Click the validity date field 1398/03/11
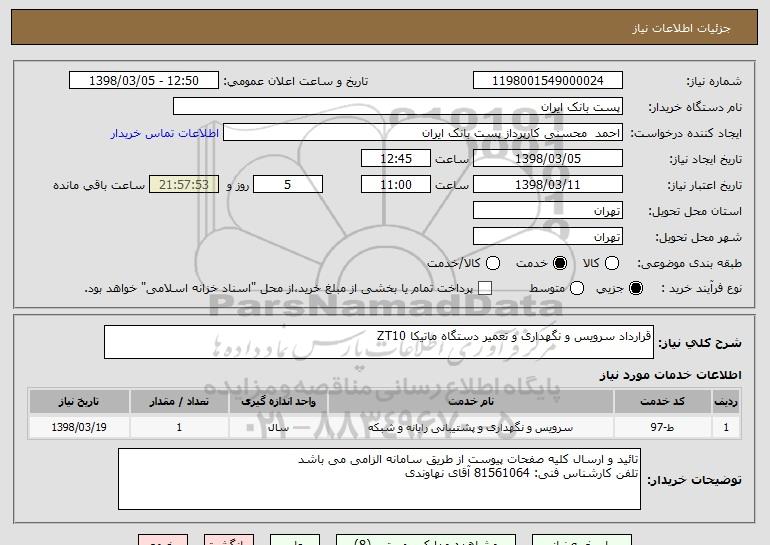The width and height of the screenshot is (770, 545). click(x=548, y=185)
